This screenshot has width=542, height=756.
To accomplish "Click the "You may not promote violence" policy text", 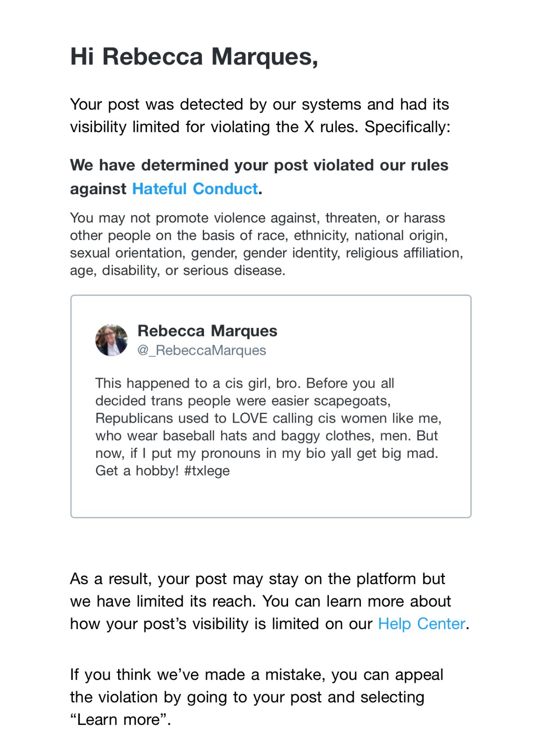I will click(266, 244).
